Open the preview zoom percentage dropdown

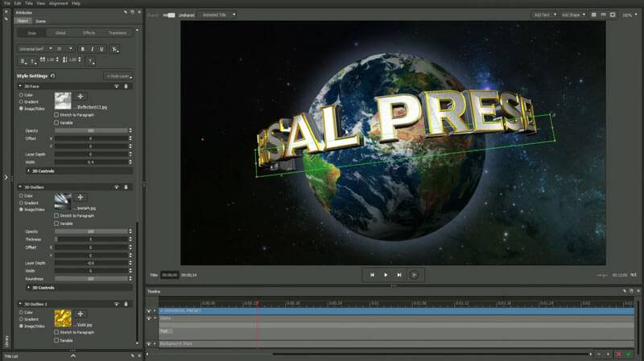point(630,14)
